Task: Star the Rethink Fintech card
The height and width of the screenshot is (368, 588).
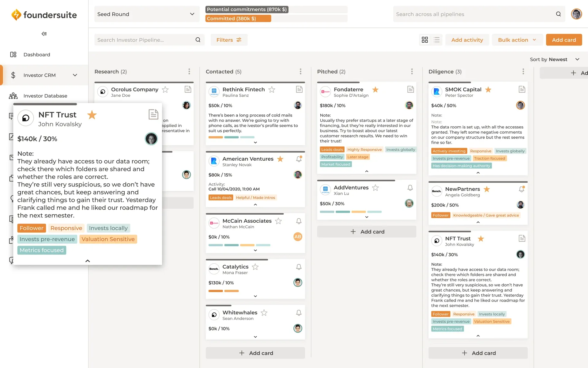Action: point(272,90)
